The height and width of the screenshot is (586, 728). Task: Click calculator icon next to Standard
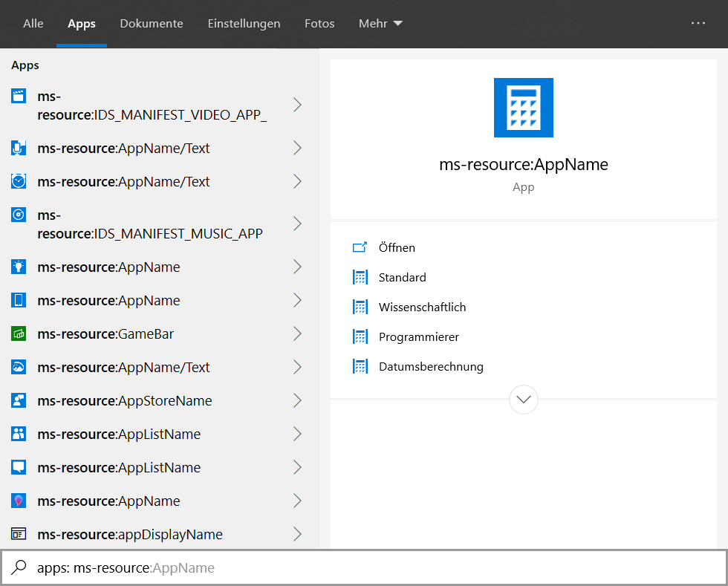click(360, 277)
